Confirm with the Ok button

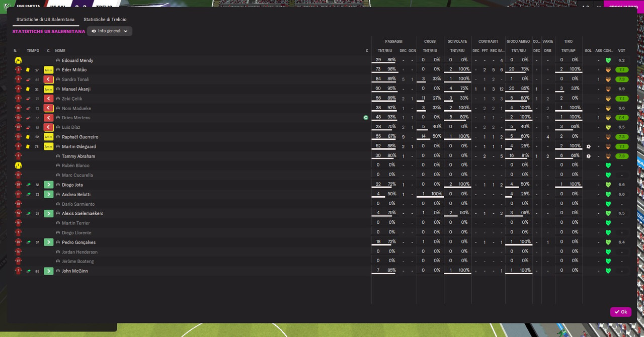pyautogui.click(x=620, y=312)
